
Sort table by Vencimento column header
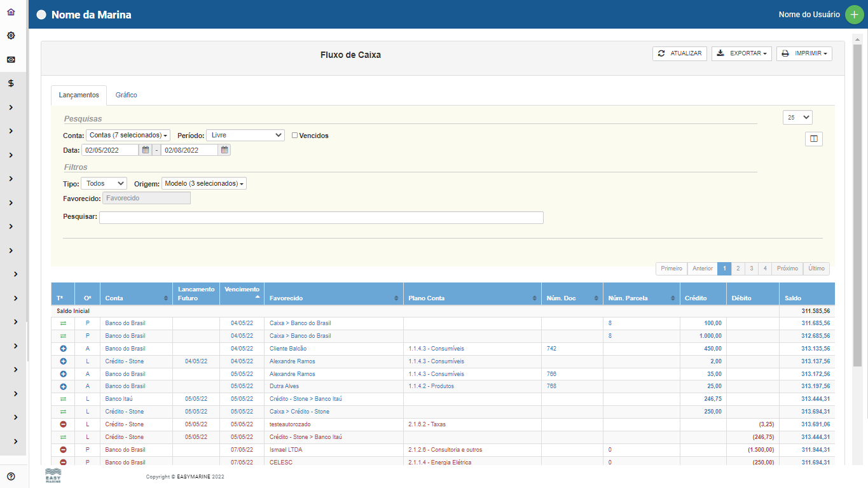coord(242,293)
